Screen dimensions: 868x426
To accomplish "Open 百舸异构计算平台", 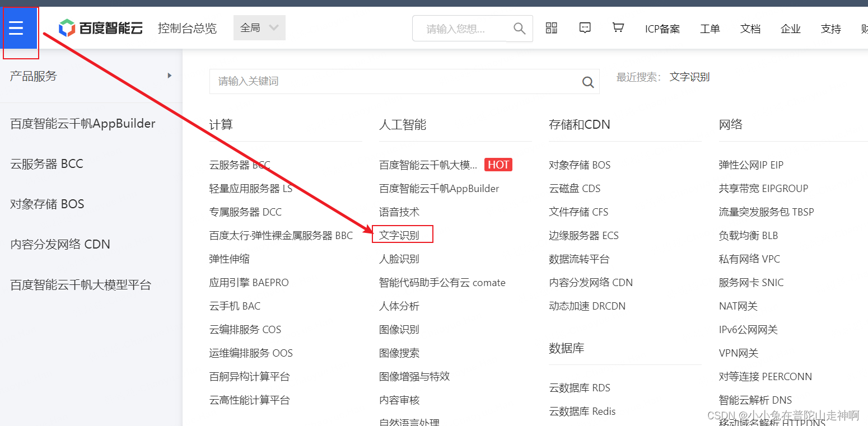I will pos(250,377).
